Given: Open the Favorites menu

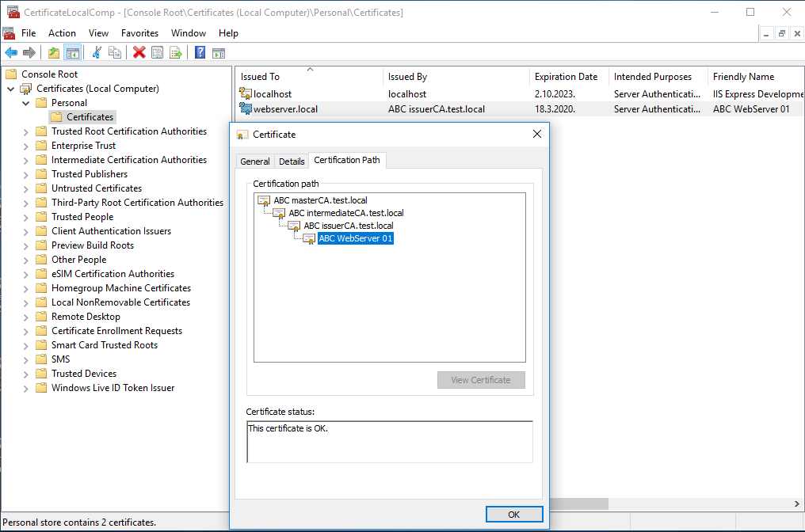Looking at the screenshot, I should click(139, 32).
